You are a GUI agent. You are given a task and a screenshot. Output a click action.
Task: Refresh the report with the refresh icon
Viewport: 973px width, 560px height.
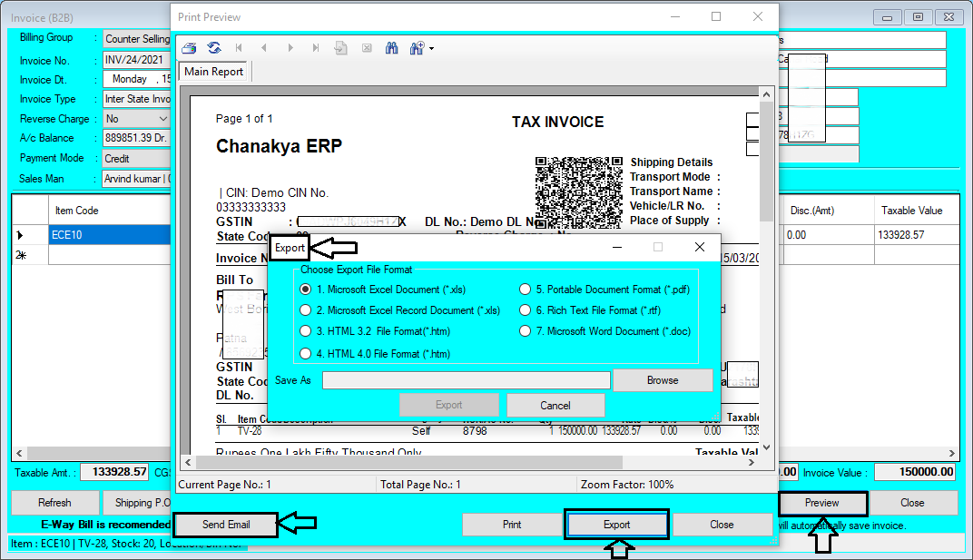[x=214, y=47]
